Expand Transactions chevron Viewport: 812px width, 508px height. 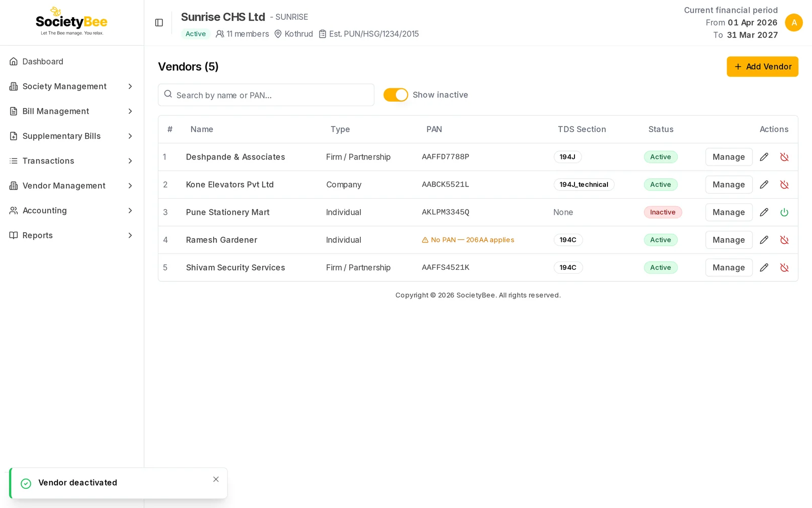click(x=130, y=161)
